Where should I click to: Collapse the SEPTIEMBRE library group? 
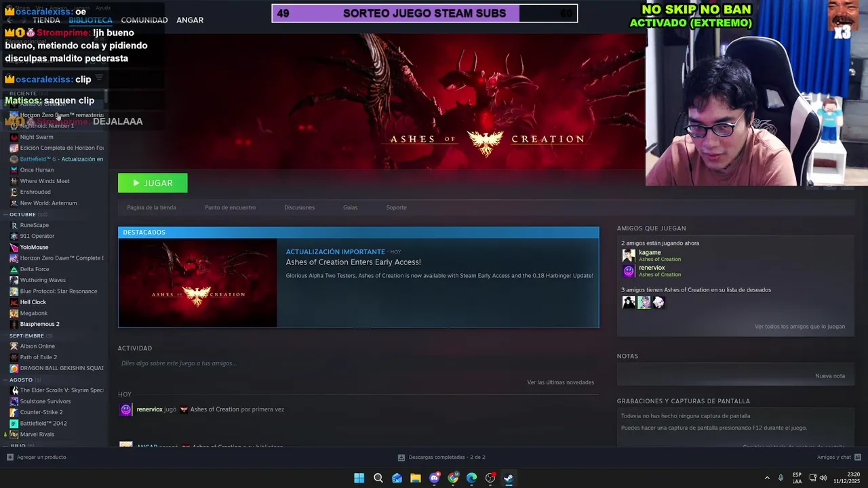[x=26, y=335]
